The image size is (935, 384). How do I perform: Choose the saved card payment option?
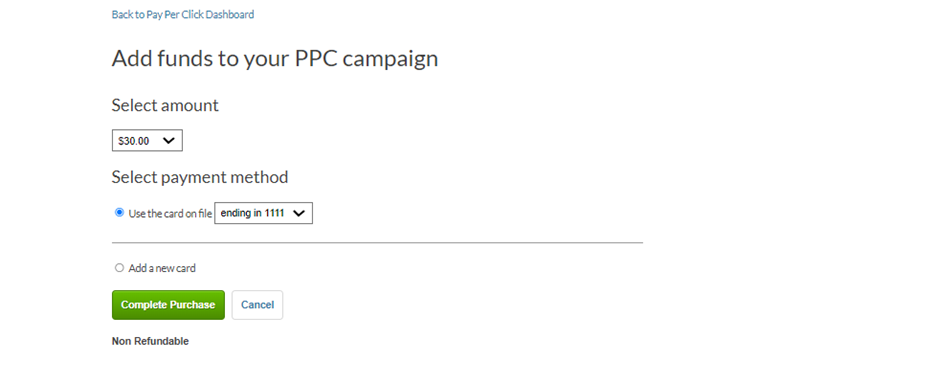click(x=119, y=212)
